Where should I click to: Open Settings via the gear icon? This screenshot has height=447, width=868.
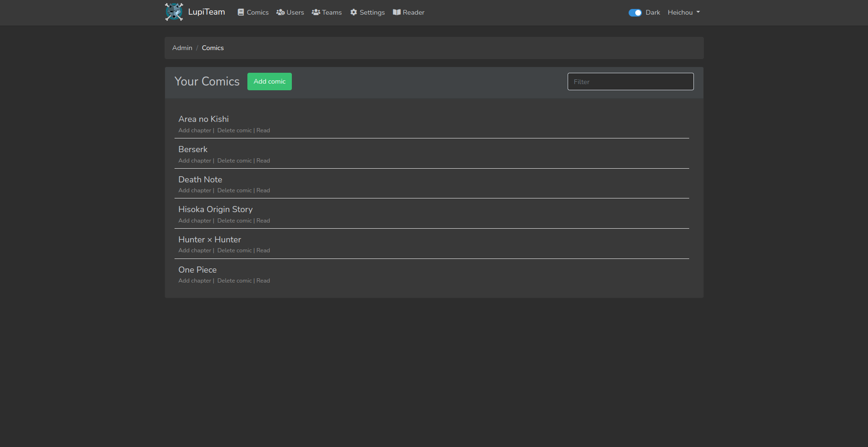[x=353, y=12]
